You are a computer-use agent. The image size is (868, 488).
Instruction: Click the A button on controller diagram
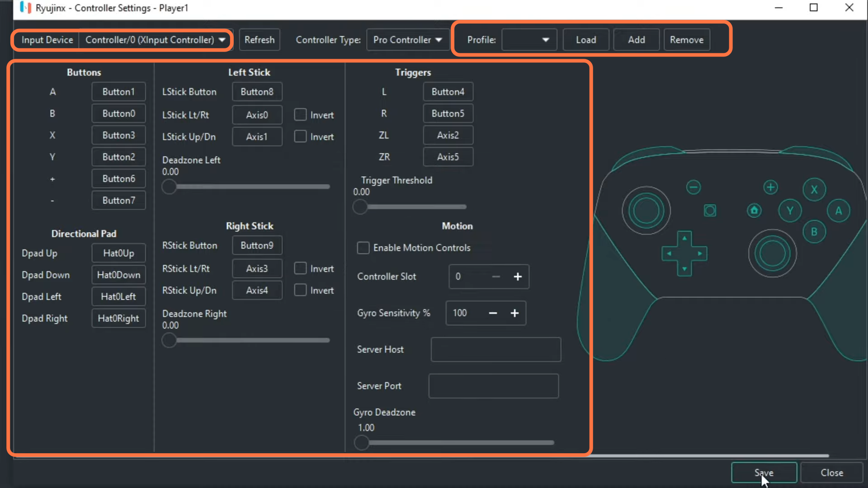click(x=839, y=211)
